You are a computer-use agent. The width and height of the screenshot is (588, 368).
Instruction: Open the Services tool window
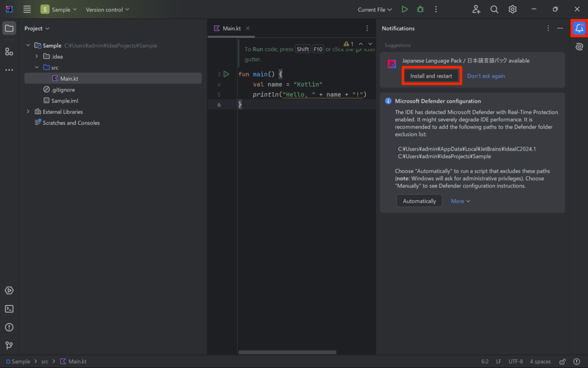pyautogui.click(x=9, y=290)
